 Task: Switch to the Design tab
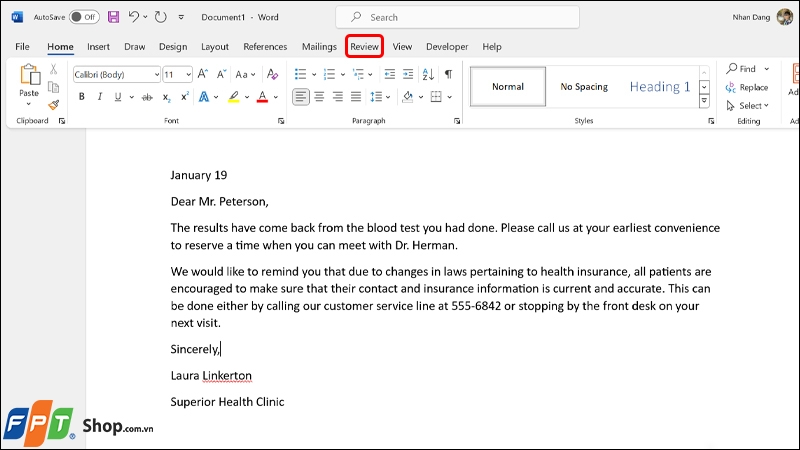[173, 46]
